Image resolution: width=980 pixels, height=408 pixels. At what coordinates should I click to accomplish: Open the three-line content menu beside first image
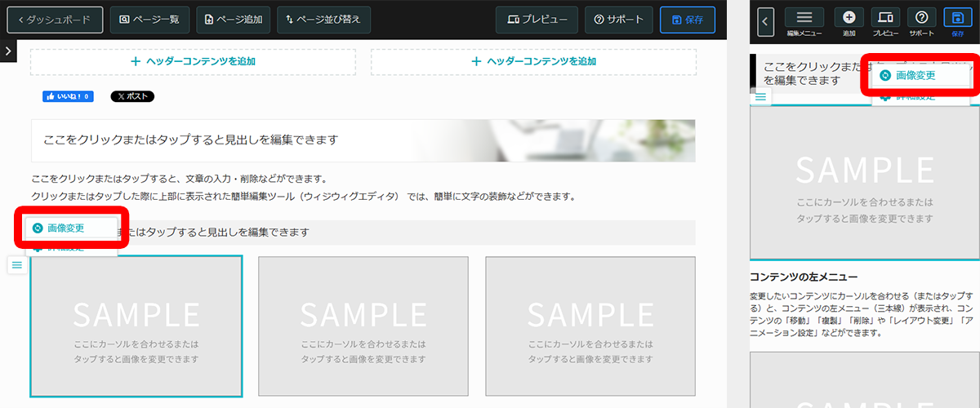[16, 265]
